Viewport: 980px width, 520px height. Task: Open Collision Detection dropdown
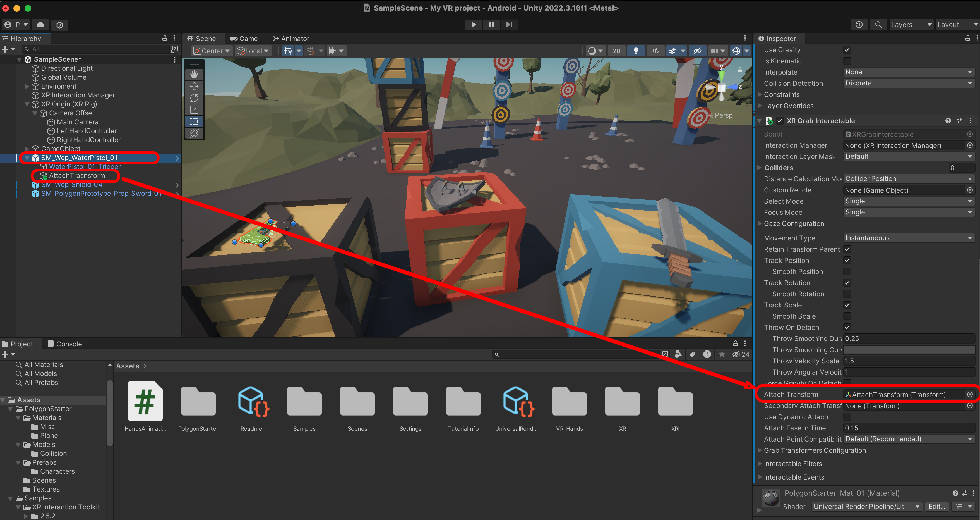[908, 84]
